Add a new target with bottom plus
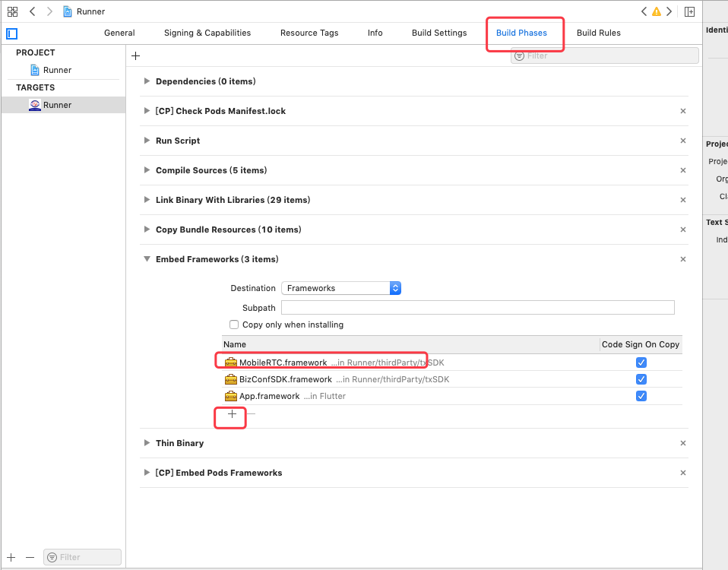Viewport: 728px width, 570px height. click(11, 557)
